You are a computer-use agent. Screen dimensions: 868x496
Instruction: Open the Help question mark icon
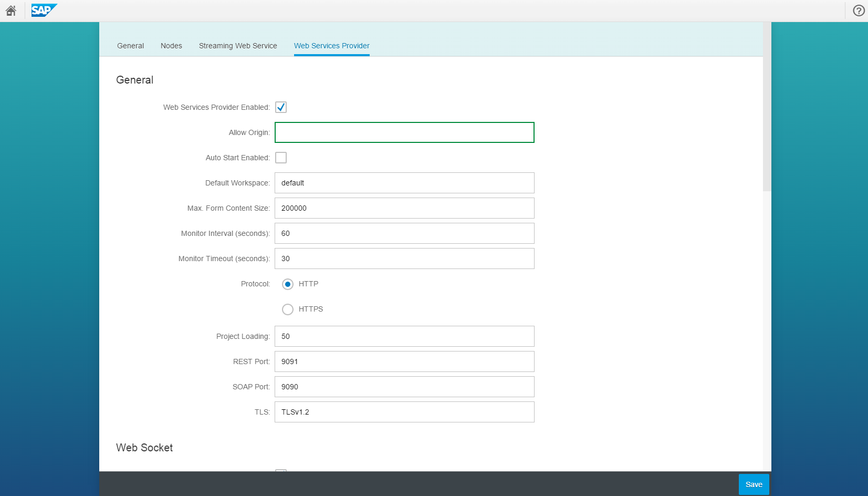pyautogui.click(x=859, y=11)
